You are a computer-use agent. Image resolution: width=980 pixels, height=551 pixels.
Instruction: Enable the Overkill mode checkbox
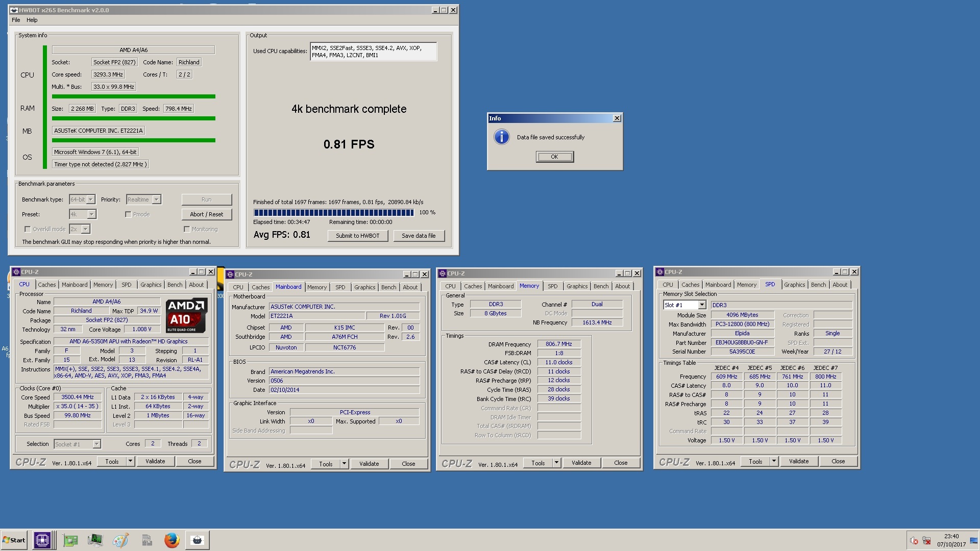point(28,229)
